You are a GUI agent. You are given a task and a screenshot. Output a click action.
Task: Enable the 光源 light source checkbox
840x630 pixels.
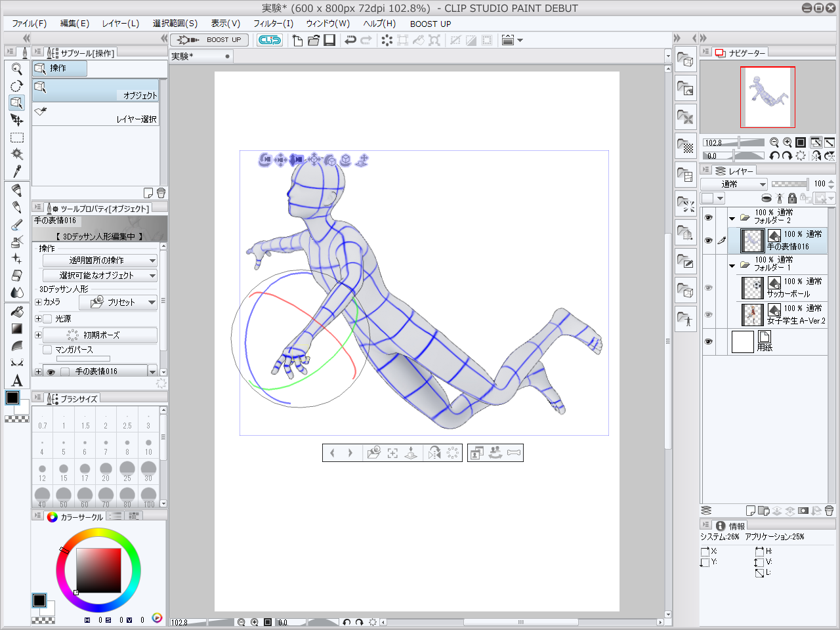click(x=47, y=319)
